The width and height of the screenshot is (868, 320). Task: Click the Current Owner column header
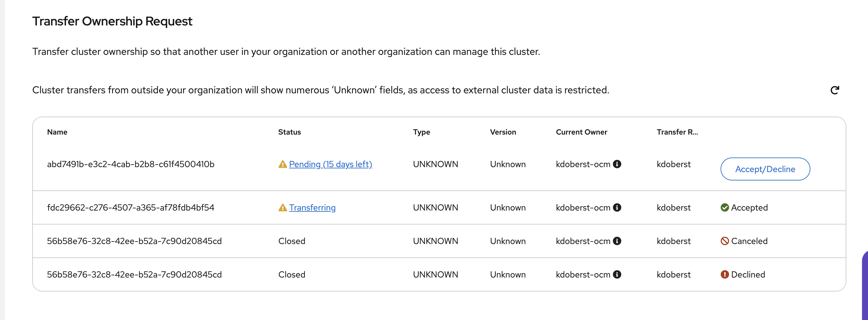point(581,132)
